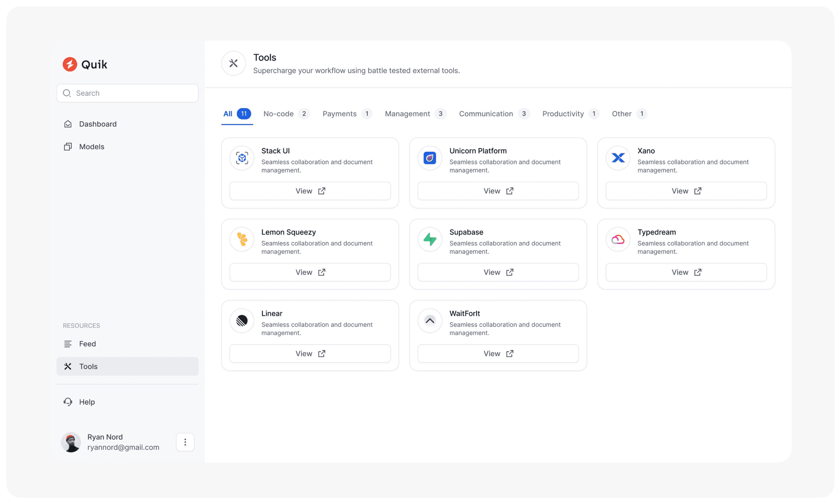840x504 pixels.
Task: Go to Models in the sidebar
Action: 91,146
